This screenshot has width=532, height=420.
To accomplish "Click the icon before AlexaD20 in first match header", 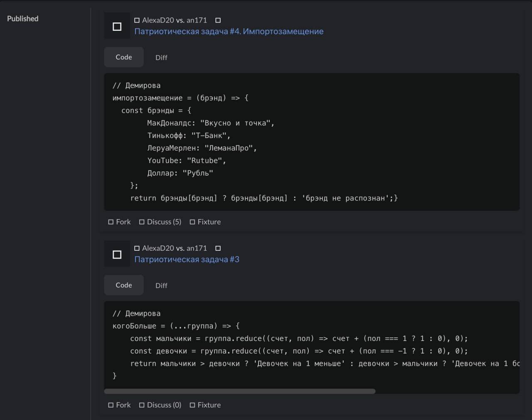I will pos(137,20).
